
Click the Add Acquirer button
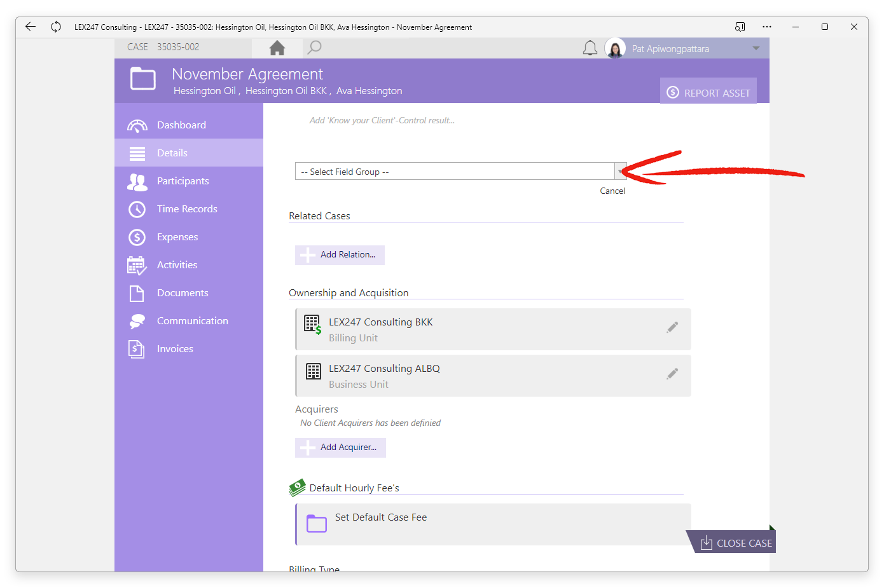click(x=340, y=448)
